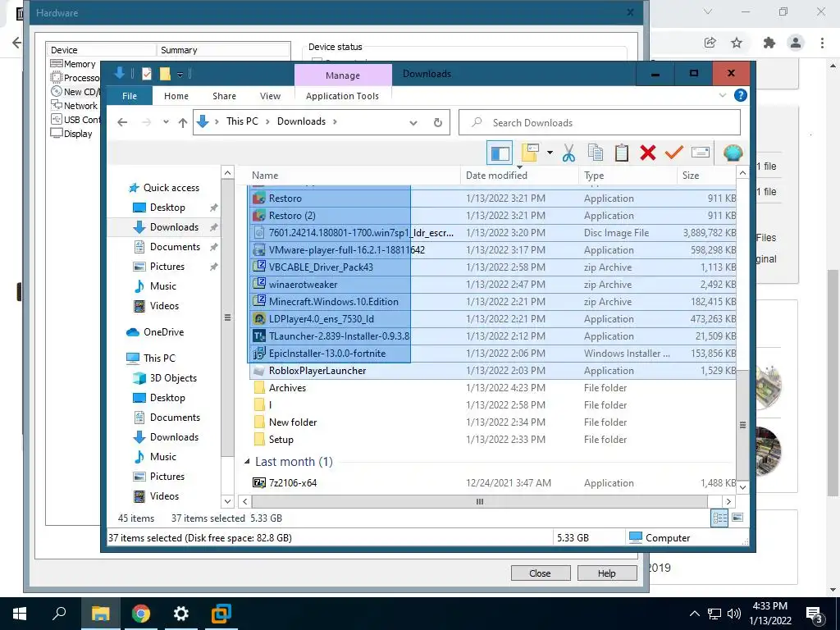
Task: Collapse the Last month group
Action: pos(247,461)
